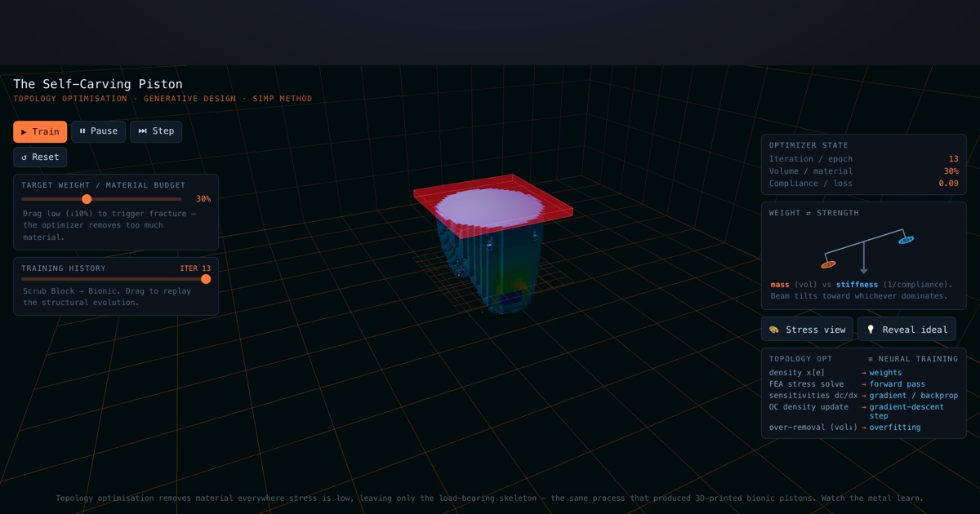980x514 pixels.
Task: Click the Reveal ideal button
Action: (906, 330)
